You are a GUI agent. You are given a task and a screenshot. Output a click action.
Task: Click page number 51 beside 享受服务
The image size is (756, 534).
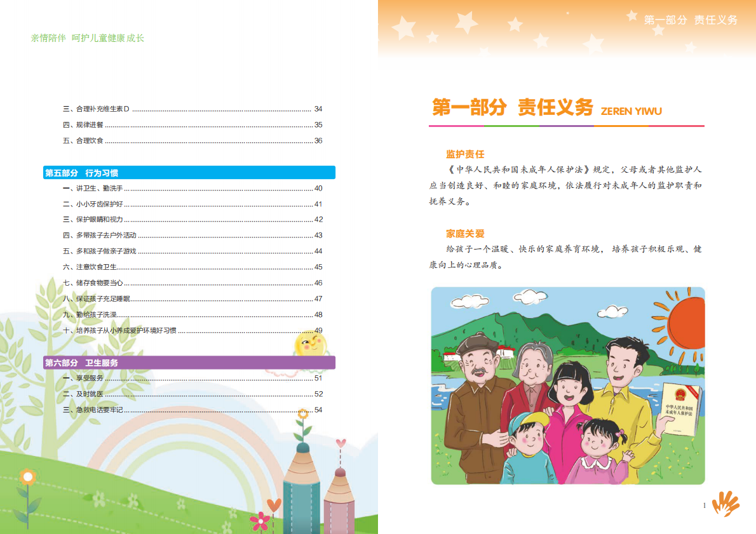click(x=318, y=378)
